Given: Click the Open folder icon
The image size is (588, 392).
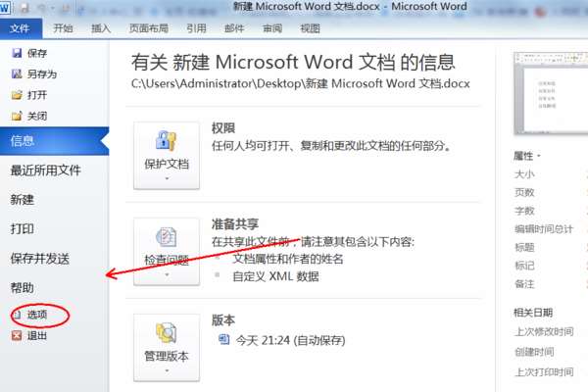Looking at the screenshot, I should pos(17,95).
